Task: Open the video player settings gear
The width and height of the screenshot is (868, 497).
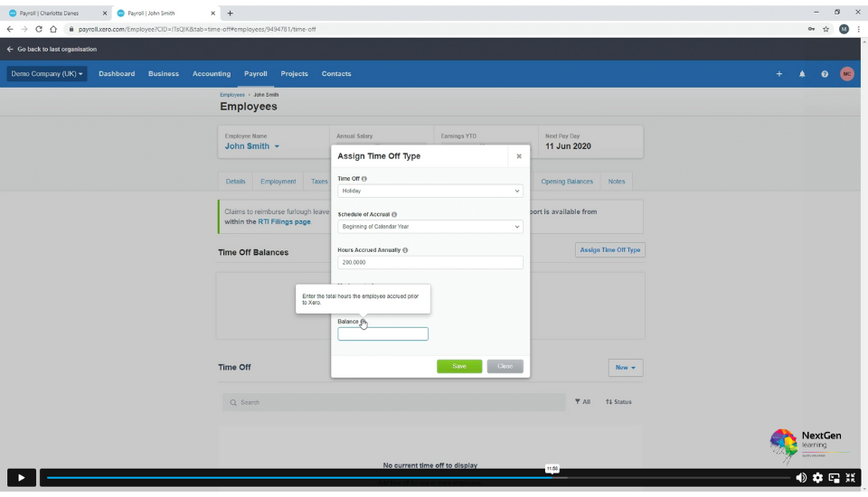Action: tap(818, 478)
